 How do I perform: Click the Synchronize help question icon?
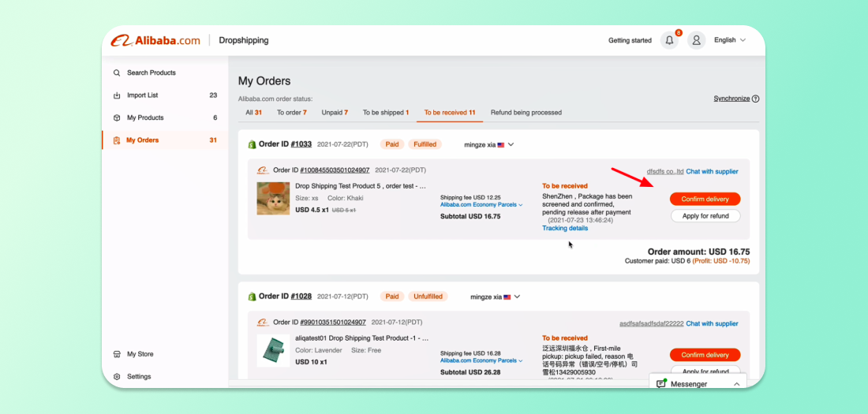(756, 99)
